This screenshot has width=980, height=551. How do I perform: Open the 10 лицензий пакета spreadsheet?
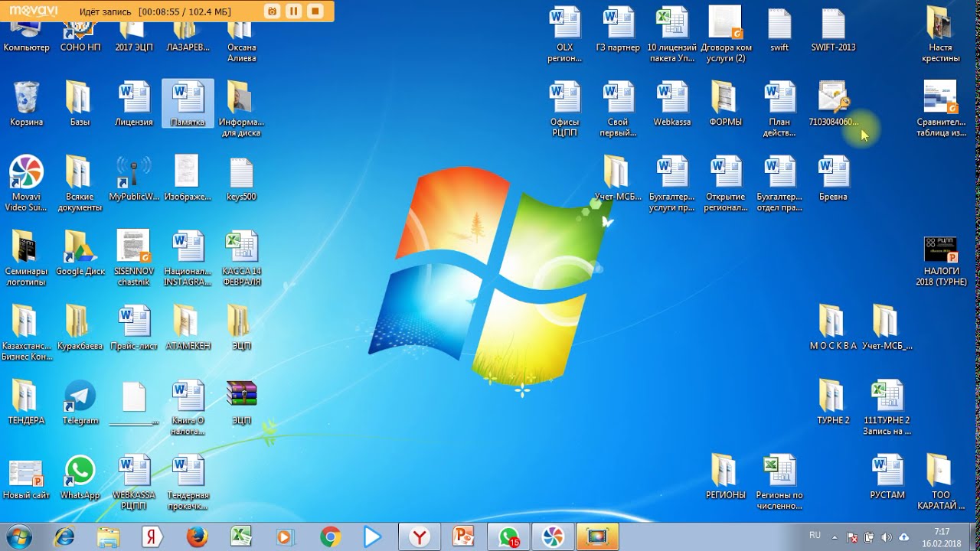[672, 34]
